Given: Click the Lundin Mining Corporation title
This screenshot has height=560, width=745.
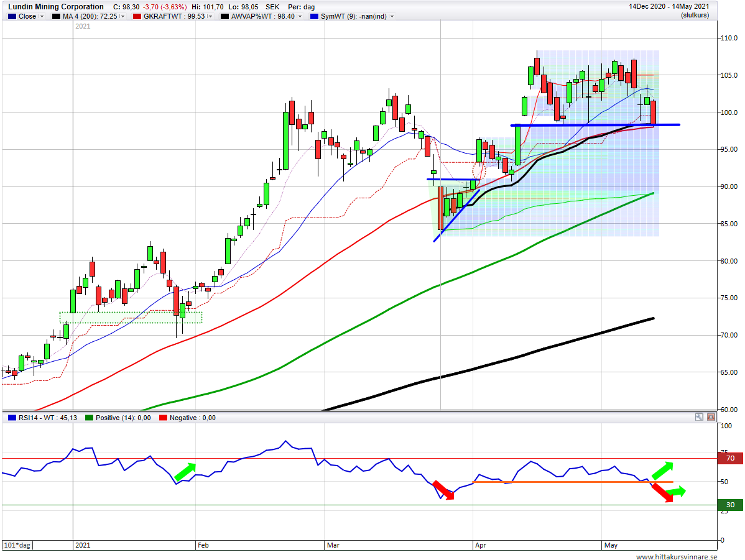Looking at the screenshot, I should click(56, 7).
